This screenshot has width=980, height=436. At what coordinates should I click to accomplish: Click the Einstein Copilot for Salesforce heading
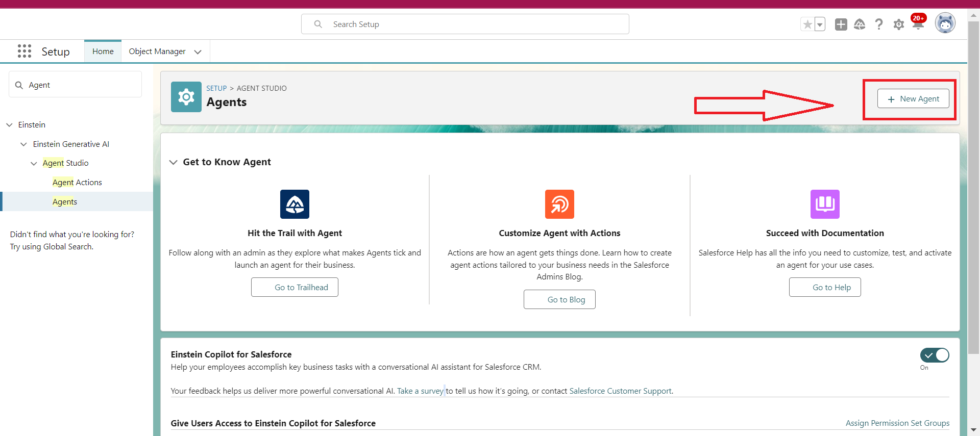pyautogui.click(x=231, y=354)
